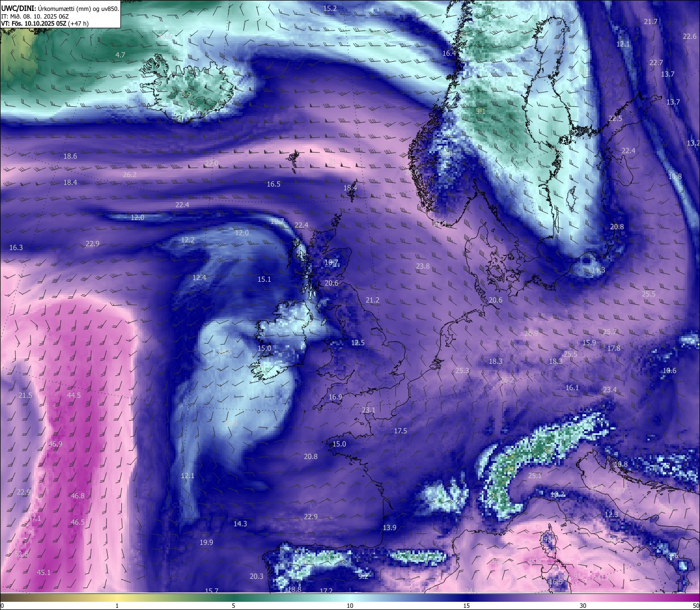Viewport: 700px width, 610px height.
Task: Click the colour scale tick label 5
Action: click(x=234, y=606)
